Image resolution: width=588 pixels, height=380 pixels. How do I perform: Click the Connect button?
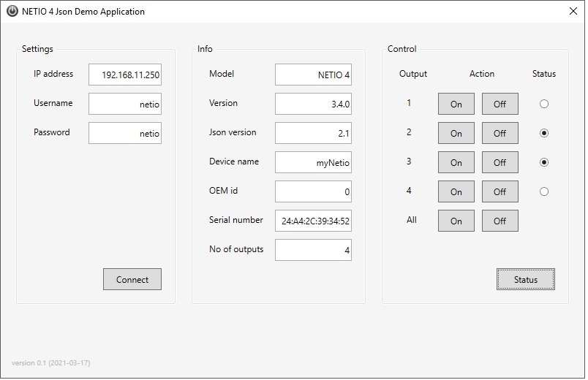click(x=132, y=279)
